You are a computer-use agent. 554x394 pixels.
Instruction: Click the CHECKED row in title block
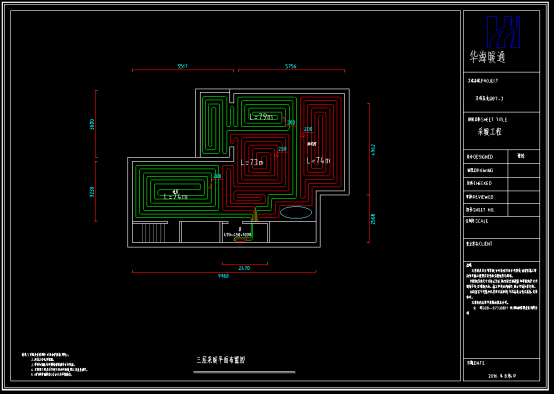(501, 183)
